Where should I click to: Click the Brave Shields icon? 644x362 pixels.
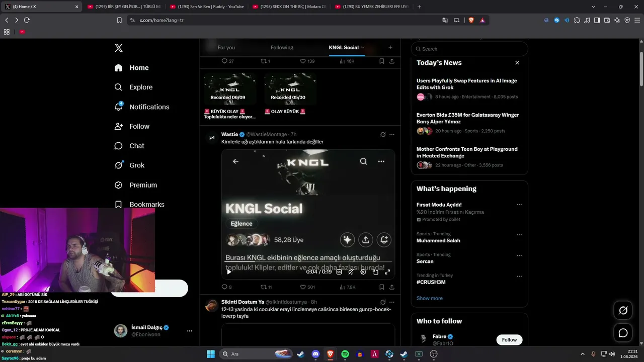pyautogui.click(x=471, y=20)
